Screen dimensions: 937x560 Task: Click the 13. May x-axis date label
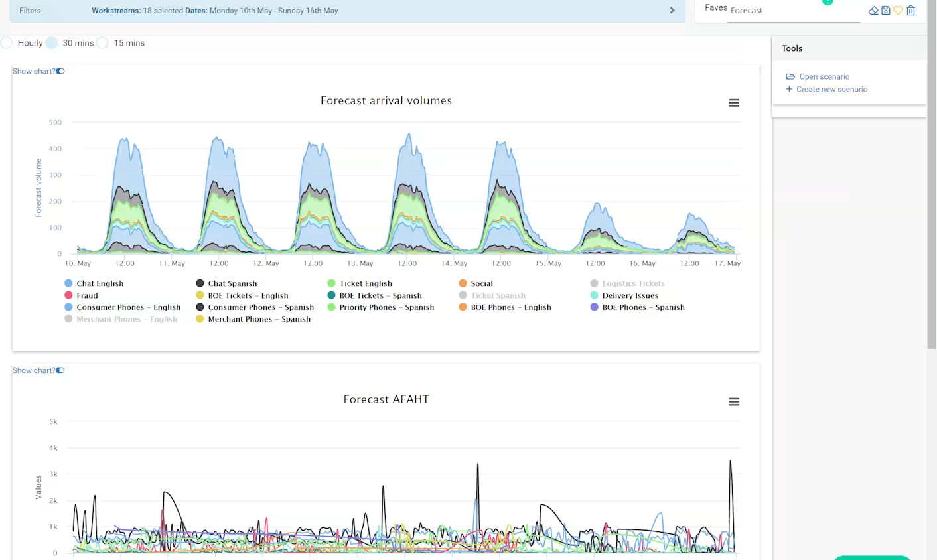(x=360, y=263)
